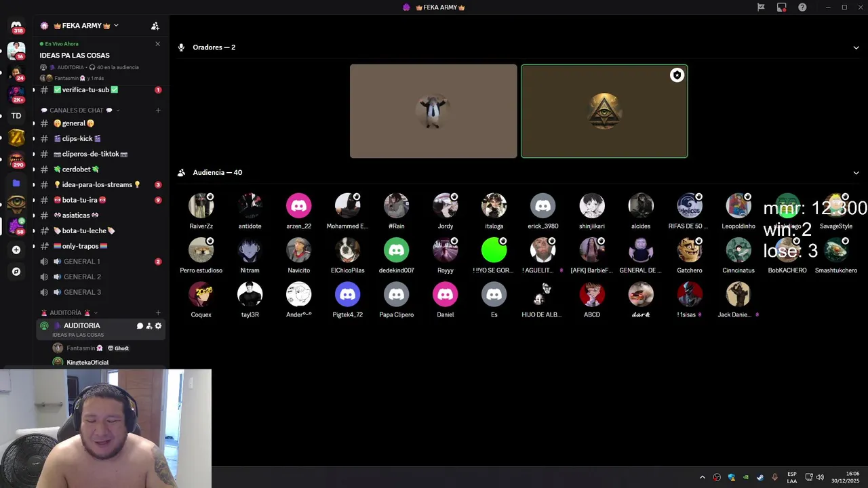Click audience member Pigtek4_72 avatar

tap(347, 294)
